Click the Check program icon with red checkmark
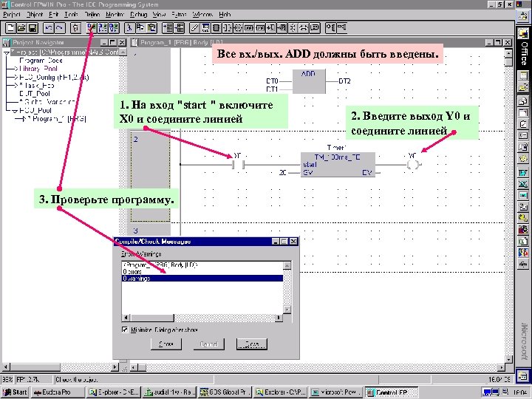 (92, 28)
